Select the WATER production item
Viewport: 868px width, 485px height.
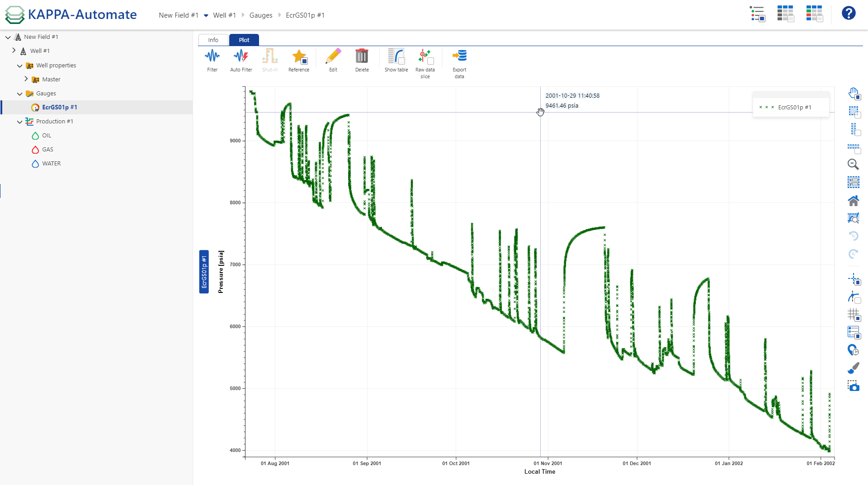point(51,164)
